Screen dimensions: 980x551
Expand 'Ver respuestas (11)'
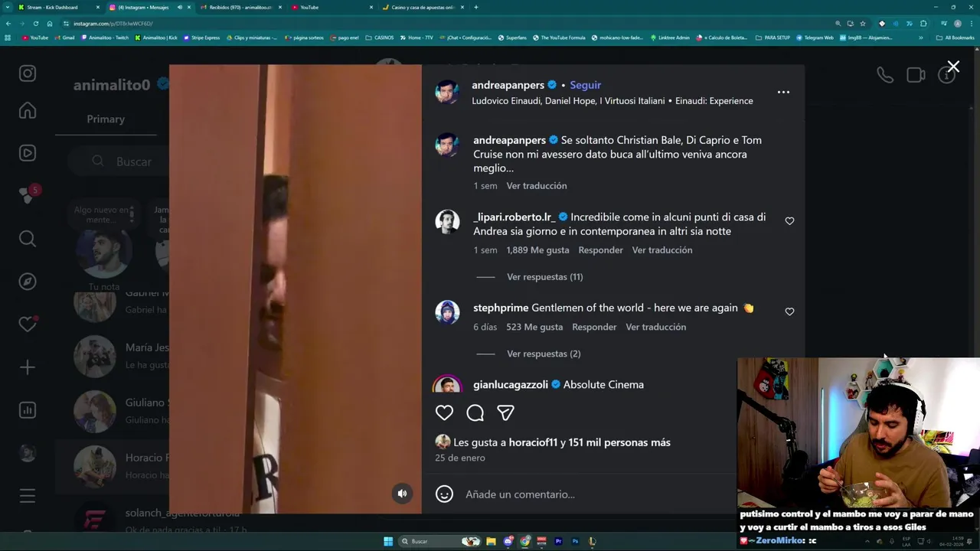click(x=544, y=277)
